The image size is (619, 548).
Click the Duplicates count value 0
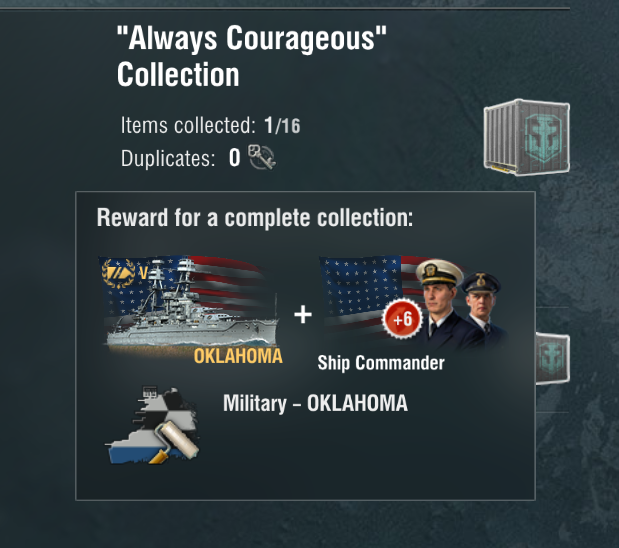click(x=234, y=158)
